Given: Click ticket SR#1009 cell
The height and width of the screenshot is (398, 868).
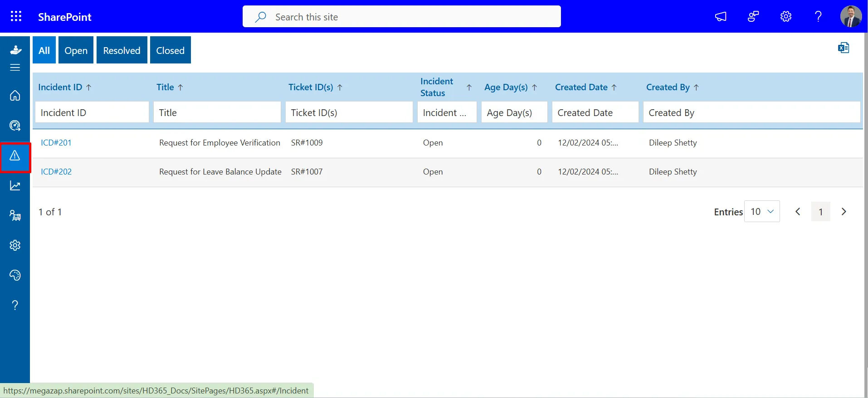Looking at the screenshot, I should coord(307,143).
